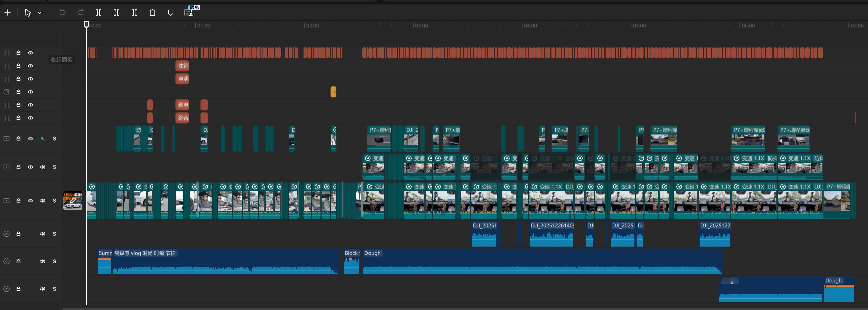Add a marker with the shield icon
Viewport: 868px width, 310px height.
click(x=171, y=13)
